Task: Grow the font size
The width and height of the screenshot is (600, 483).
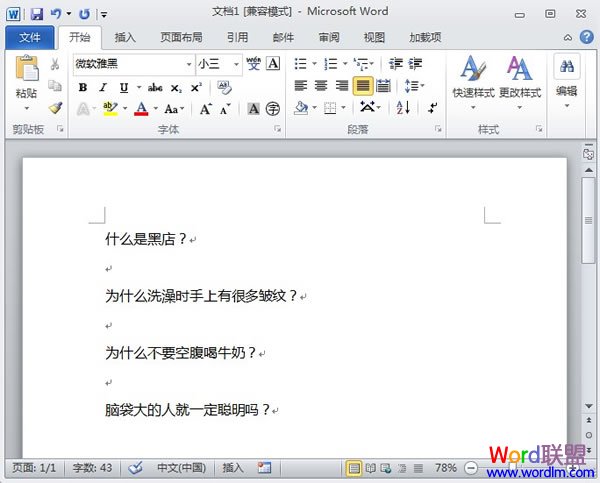Action: (x=205, y=109)
